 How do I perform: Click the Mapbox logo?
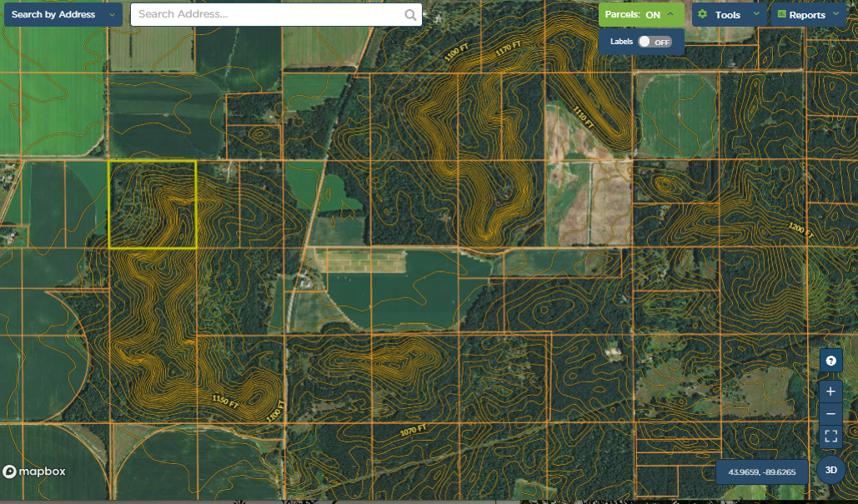(x=34, y=472)
